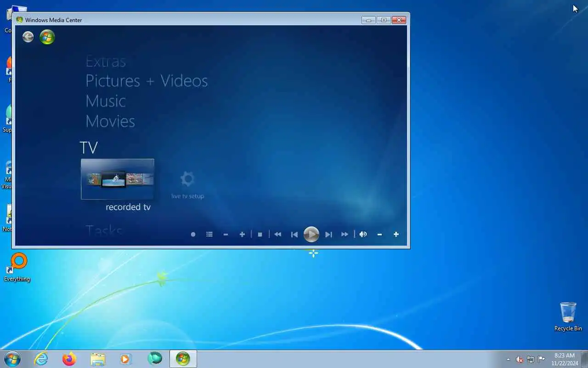Image resolution: width=588 pixels, height=368 pixels.
Task: Open Windows Explorer folder in taskbar
Action: coord(98,359)
